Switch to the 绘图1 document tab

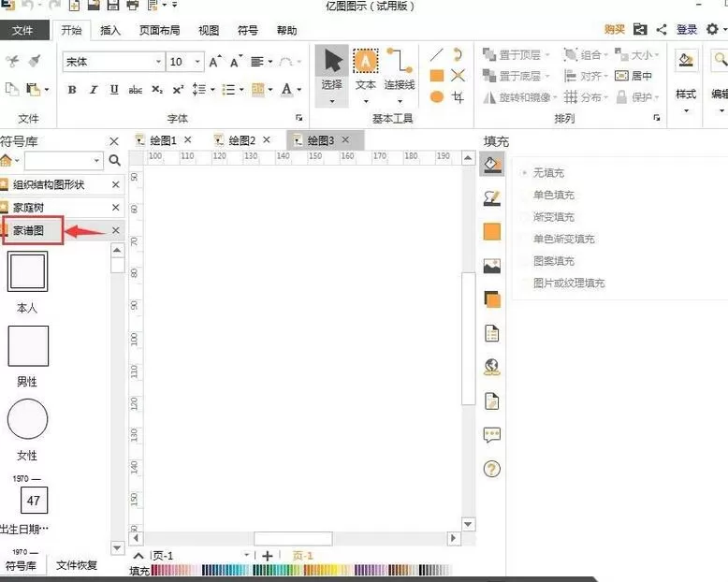click(164, 140)
